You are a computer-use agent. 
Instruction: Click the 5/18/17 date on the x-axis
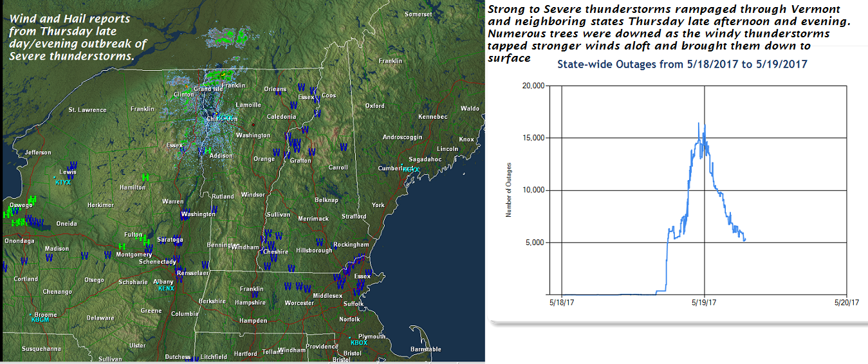coord(561,302)
